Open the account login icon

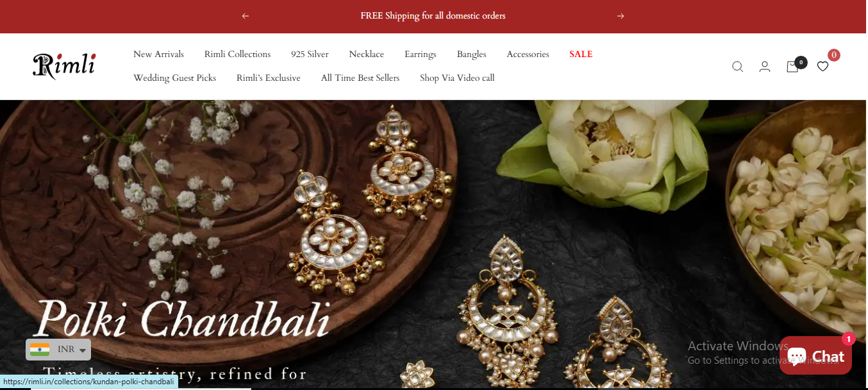pos(765,67)
